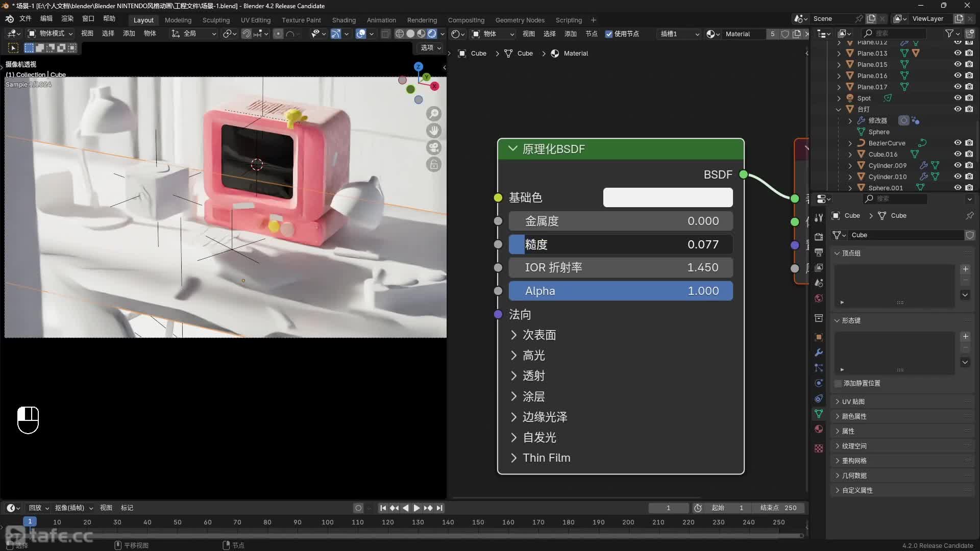Open the 物体模式 mode dropdown

[x=50, y=34]
